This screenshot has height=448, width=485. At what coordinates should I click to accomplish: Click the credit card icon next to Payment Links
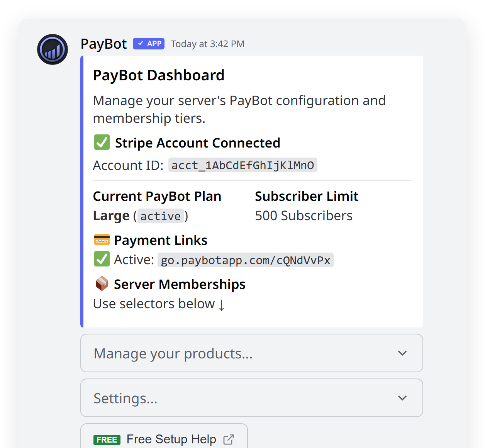tap(102, 239)
